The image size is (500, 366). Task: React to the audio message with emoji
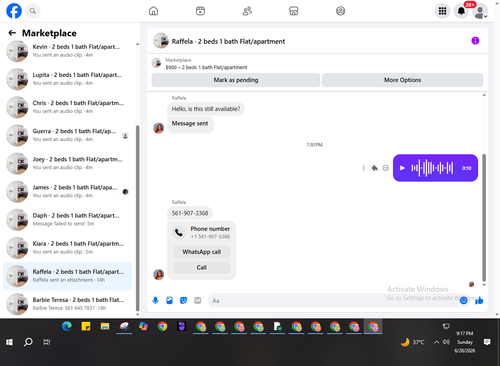[x=385, y=168]
